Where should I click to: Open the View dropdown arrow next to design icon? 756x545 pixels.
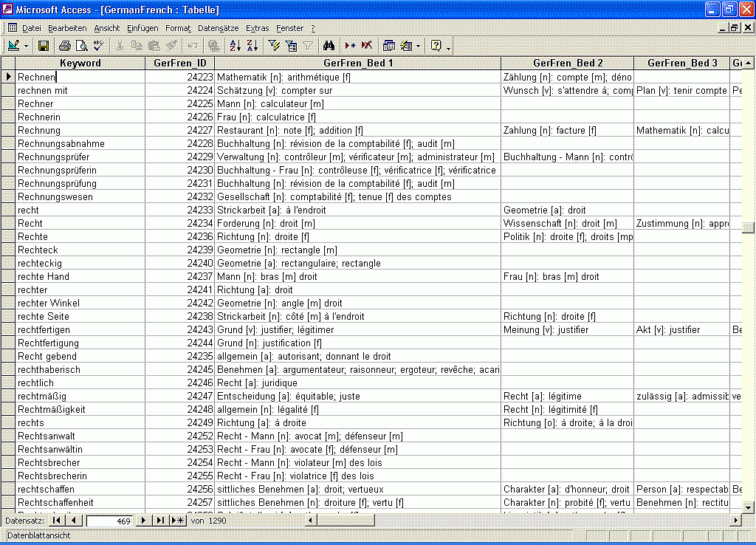tap(26, 47)
